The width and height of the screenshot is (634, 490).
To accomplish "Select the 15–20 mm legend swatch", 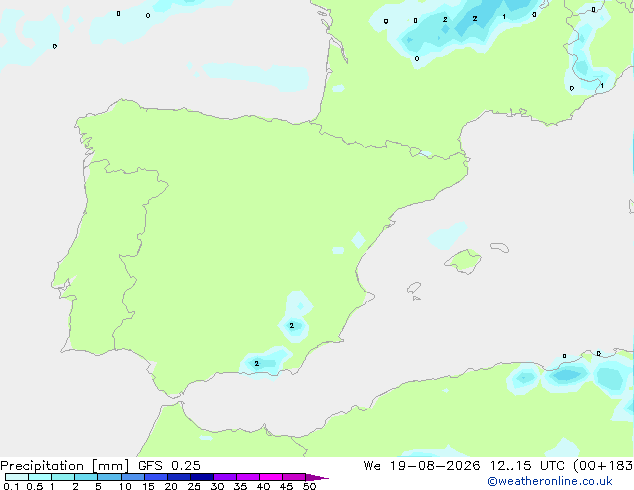I will tap(156, 477).
